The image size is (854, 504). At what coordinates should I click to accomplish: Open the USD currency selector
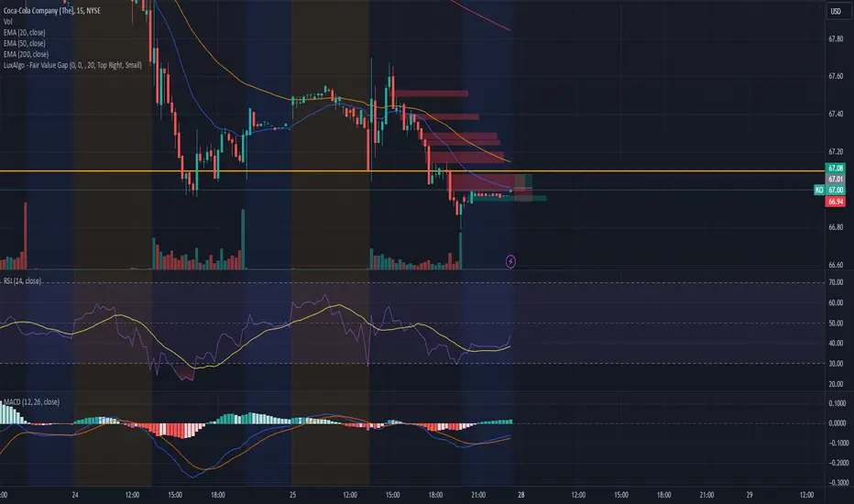click(x=836, y=11)
